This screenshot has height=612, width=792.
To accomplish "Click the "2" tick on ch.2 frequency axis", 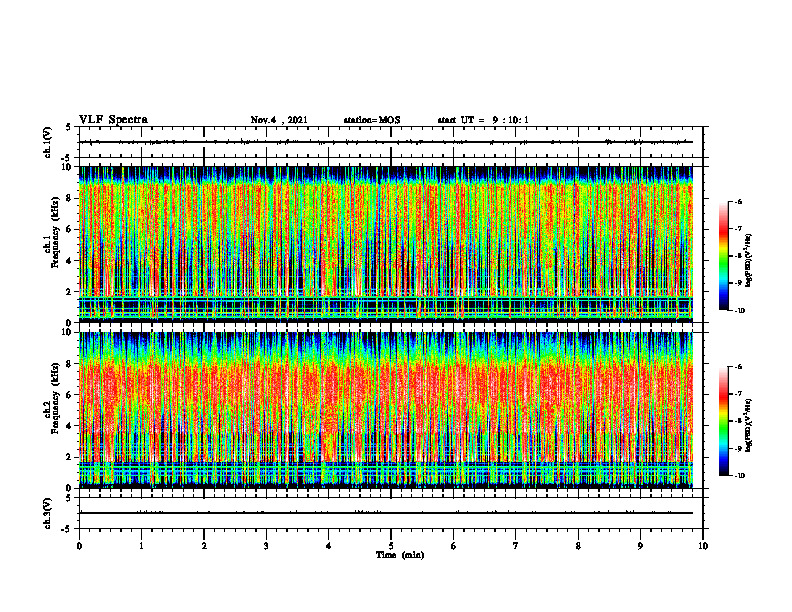I will 70,457.
